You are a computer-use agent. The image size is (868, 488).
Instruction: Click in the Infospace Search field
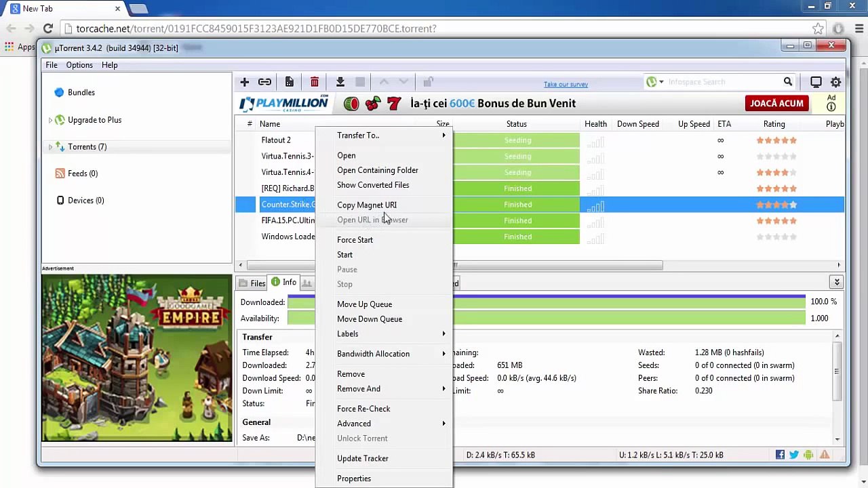[723, 82]
